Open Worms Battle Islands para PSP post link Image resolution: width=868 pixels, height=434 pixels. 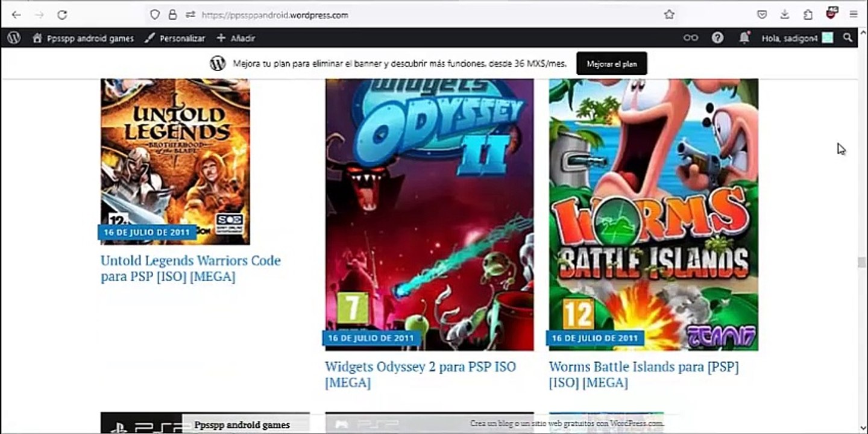pos(644,374)
